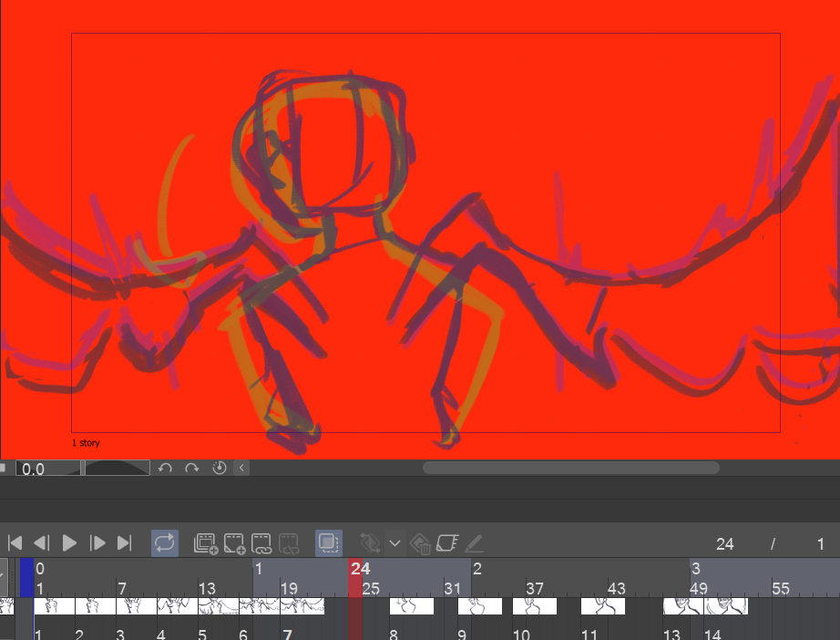Click second marker 1 on the ruler

pos(258,568)
